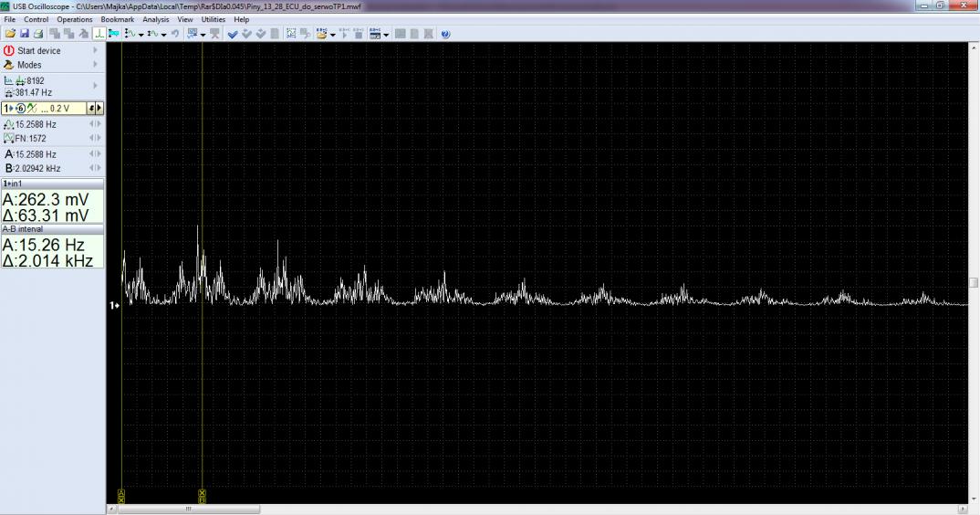Screen dimensions: 980x515
Task: Click the B cursor marker on graph bottom
Action: 202,496
